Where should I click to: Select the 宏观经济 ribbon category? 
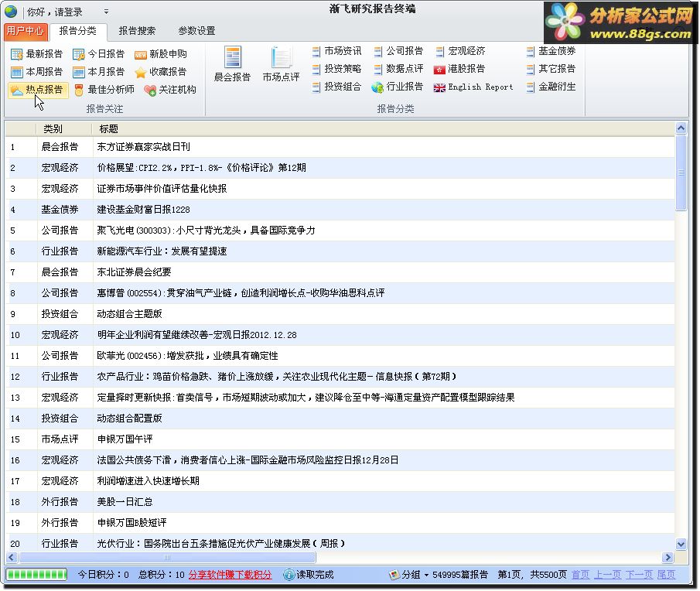(461, 51)
